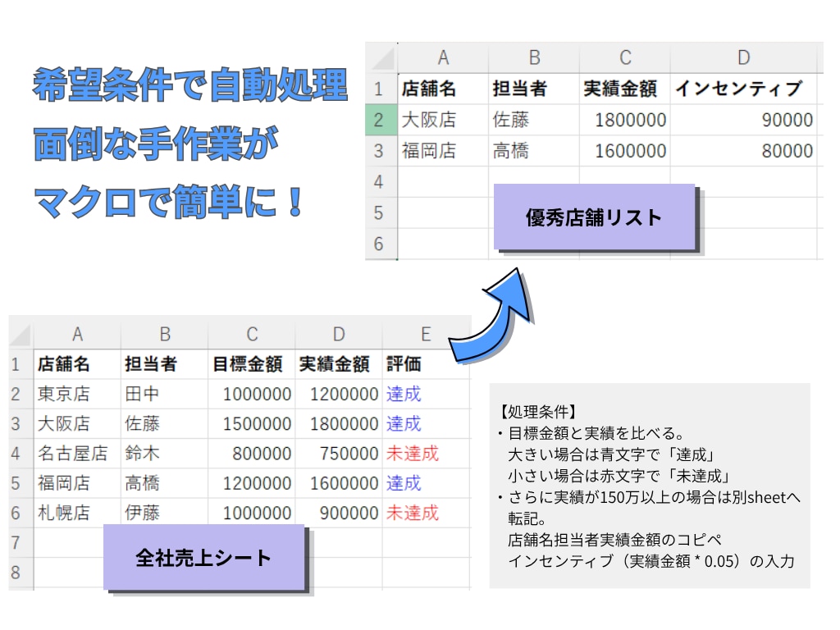The height and width of the screenshot is (630, 840).
Task: Click 達成 cell in 福岡店 row
Action: coord(426,483)
